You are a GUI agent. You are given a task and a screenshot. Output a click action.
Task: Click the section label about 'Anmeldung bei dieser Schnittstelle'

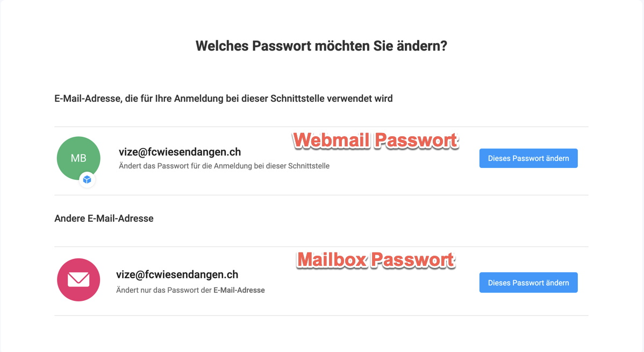point(223,98)
